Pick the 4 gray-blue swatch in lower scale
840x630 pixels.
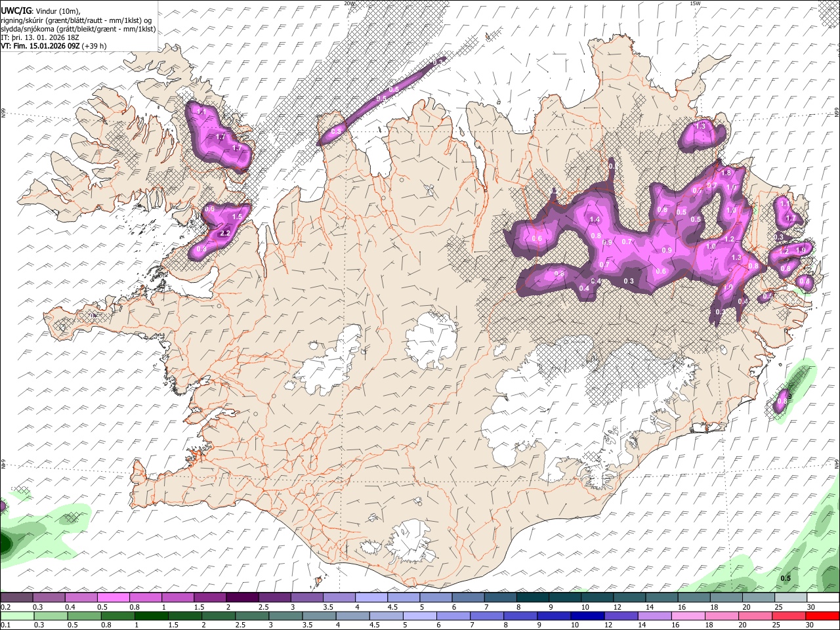pos(353,616)
